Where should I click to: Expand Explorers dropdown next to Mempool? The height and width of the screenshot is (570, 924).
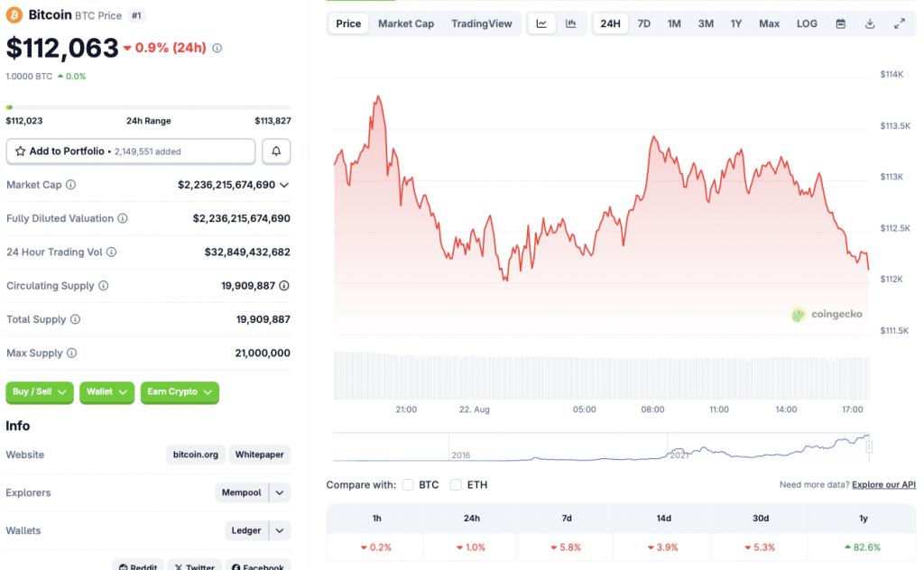point(280,492)
